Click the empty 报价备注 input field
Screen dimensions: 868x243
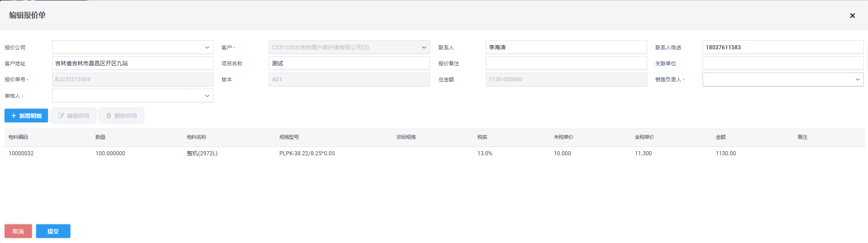[x=566, y=63]
